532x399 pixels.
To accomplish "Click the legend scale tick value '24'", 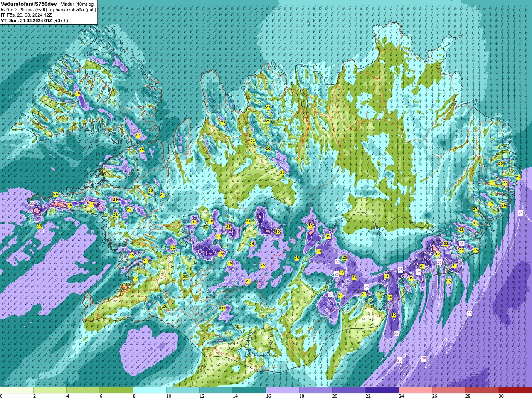I will (401, 396).
